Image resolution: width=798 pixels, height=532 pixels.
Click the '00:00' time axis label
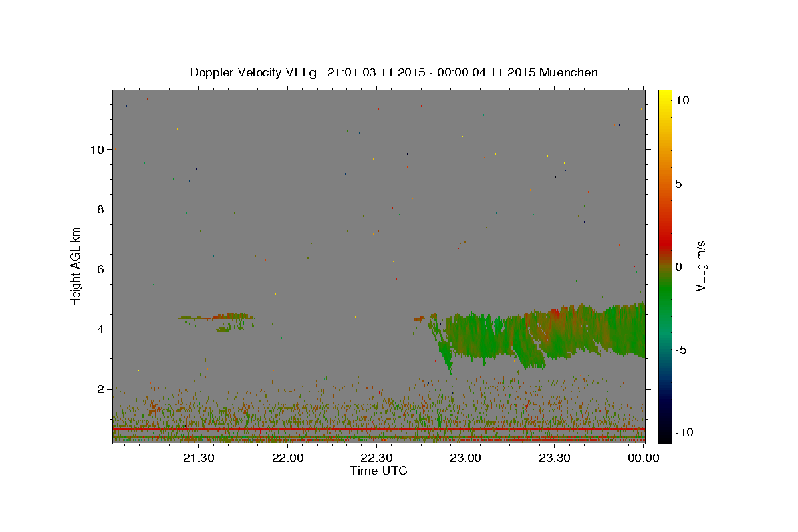pos(643,457)
